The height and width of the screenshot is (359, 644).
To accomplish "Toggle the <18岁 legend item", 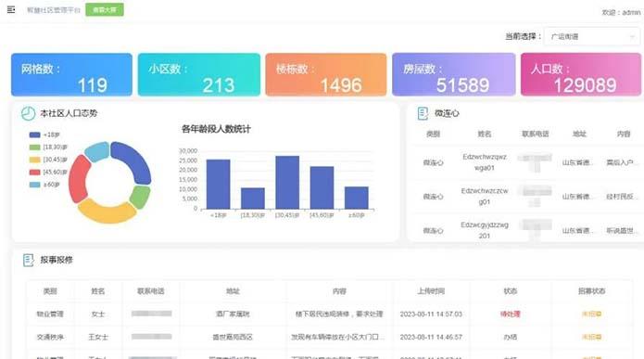I will [x=44, y=135].
